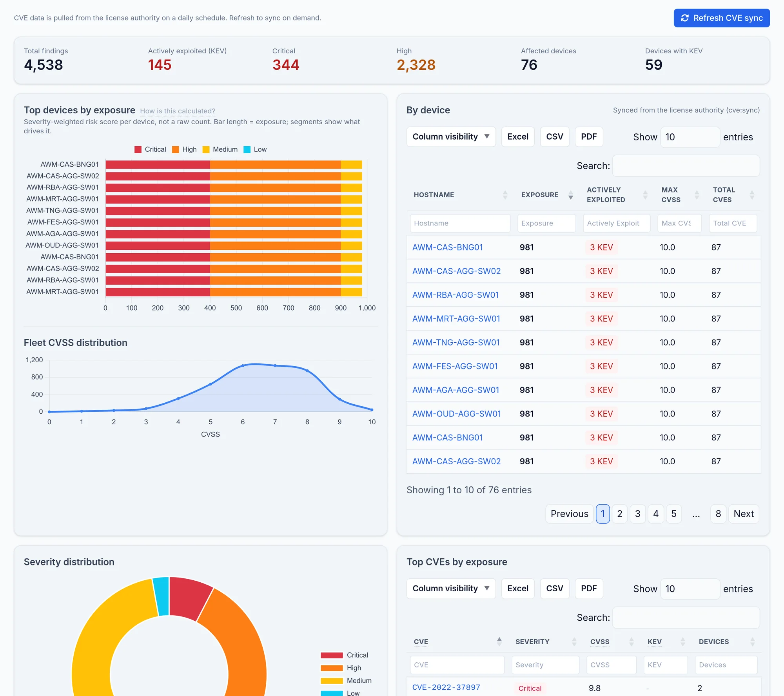The image size is (784, 696).
Task: Open AWM-OUD-AGG-SW01 device link
Action: (457, 414)
